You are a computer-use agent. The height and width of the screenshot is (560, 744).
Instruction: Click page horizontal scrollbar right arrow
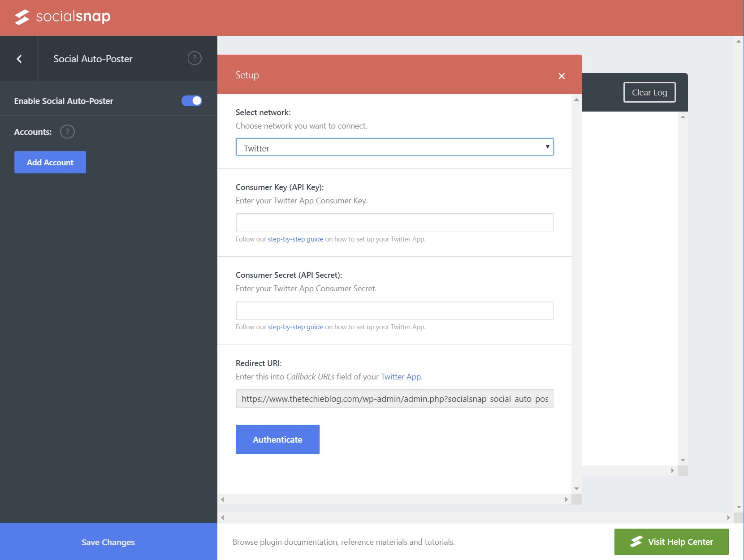728,517
